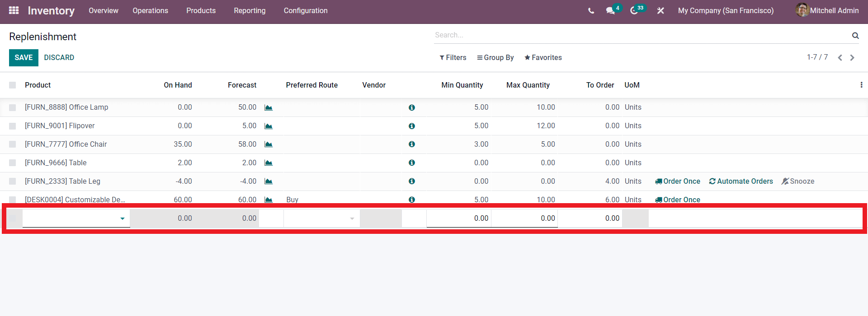
Task: Open the Overview menu
Action: pyautogui.click(x=104, y=10)
